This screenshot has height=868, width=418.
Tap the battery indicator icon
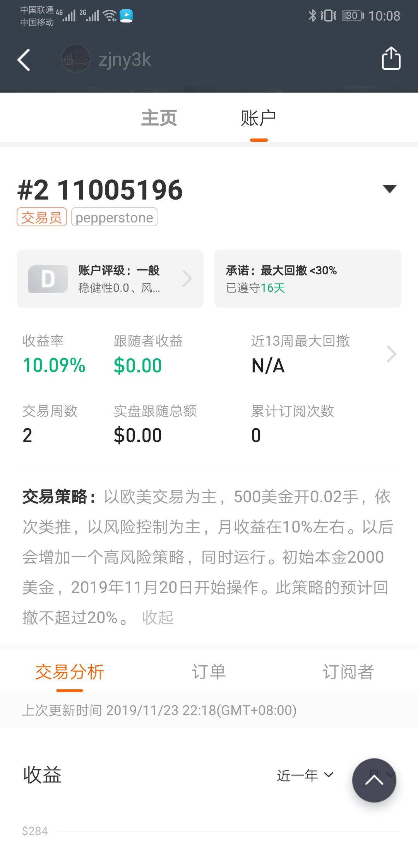coord(352,15)
